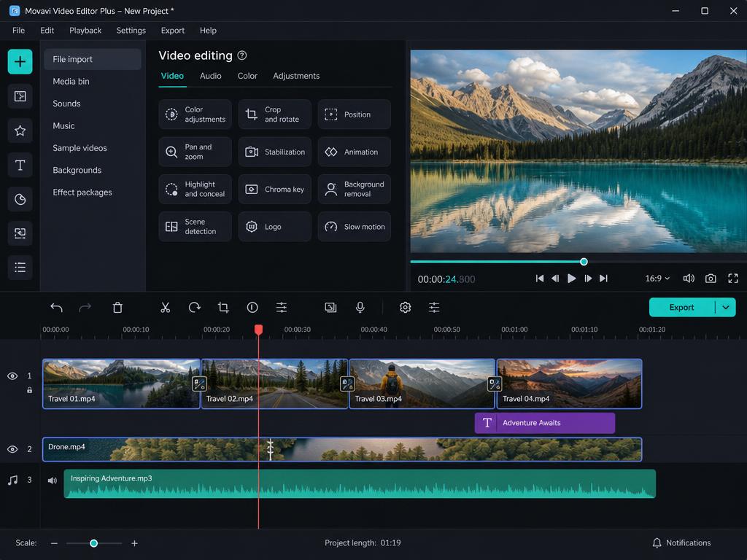Mute the audio track 3 speaker icon
The width and height of the screenshot is (747, 560).
click(52, 481)
